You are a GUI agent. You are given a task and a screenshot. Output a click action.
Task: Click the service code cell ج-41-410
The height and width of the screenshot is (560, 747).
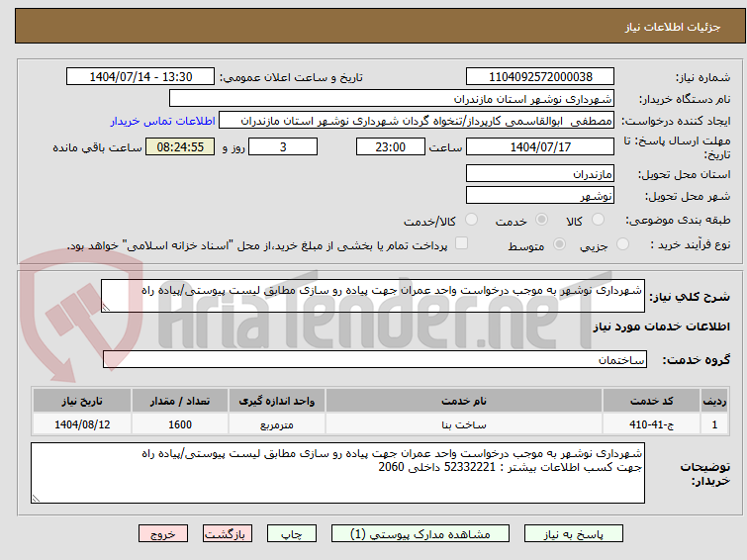[651, 424]
